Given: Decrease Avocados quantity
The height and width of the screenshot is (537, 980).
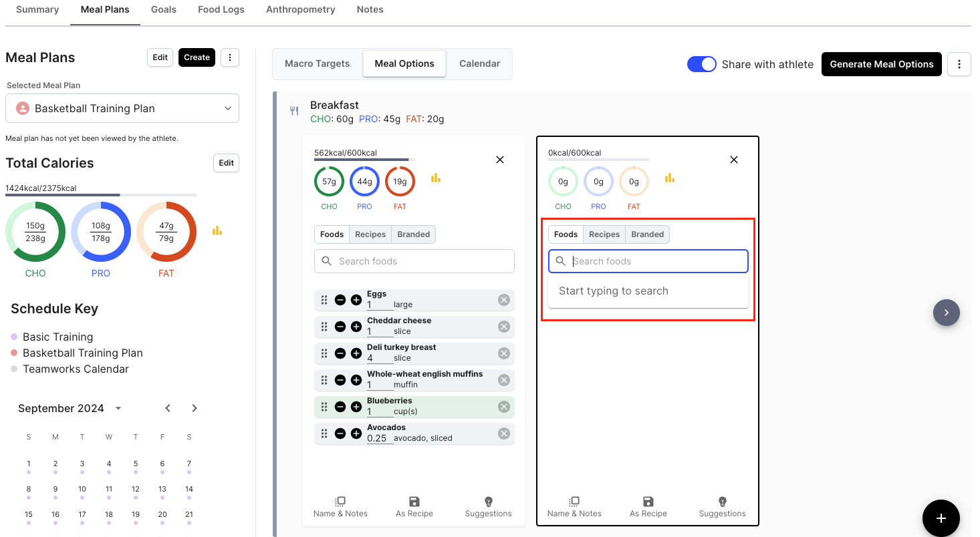Looking at the screenshot, I should [x=340, y=433].
